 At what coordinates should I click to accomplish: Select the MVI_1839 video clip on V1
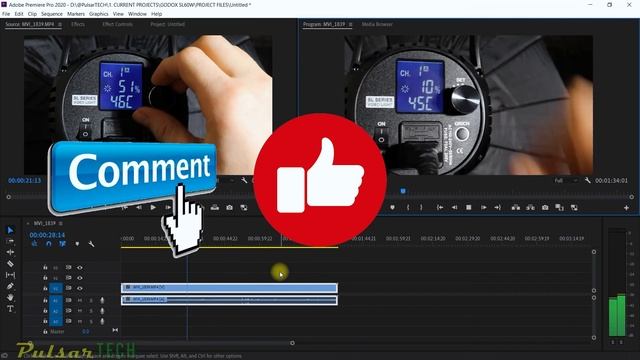229,288
